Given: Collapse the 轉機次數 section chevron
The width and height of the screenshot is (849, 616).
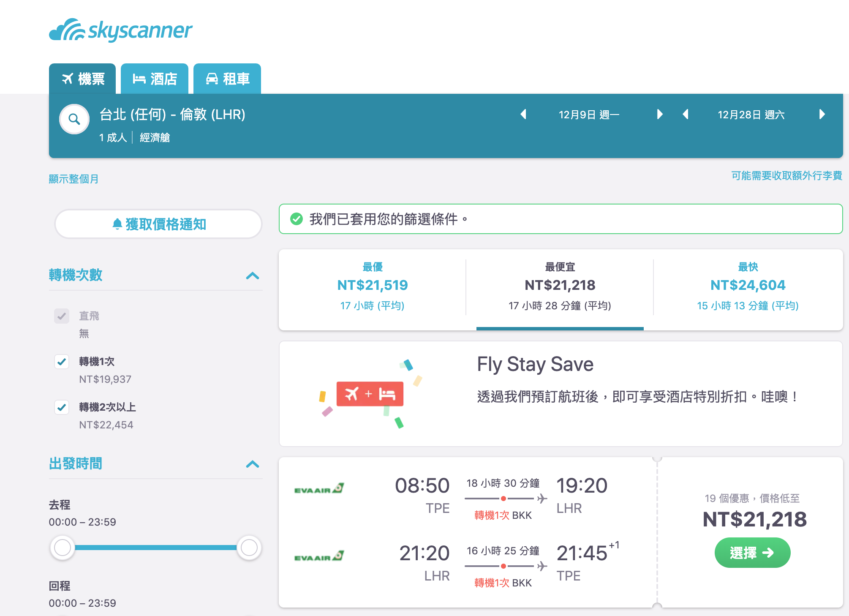Looking at the screenshot, I should click(253, 276).
